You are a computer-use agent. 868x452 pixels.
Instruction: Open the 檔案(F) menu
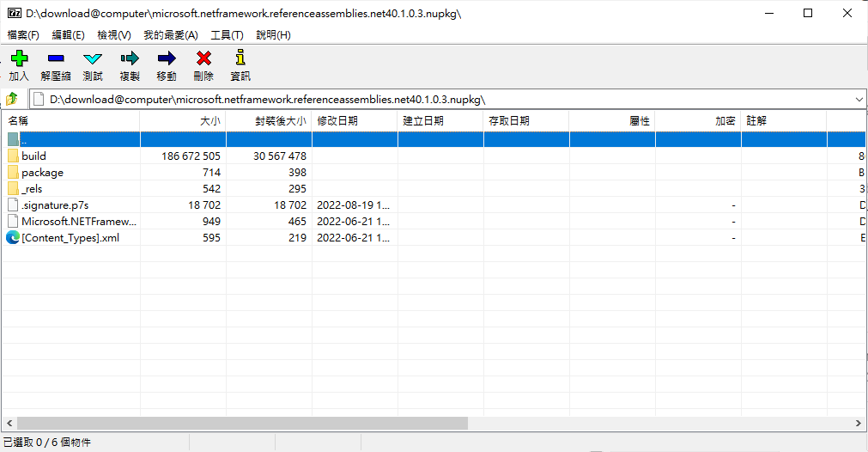[23, 35]
